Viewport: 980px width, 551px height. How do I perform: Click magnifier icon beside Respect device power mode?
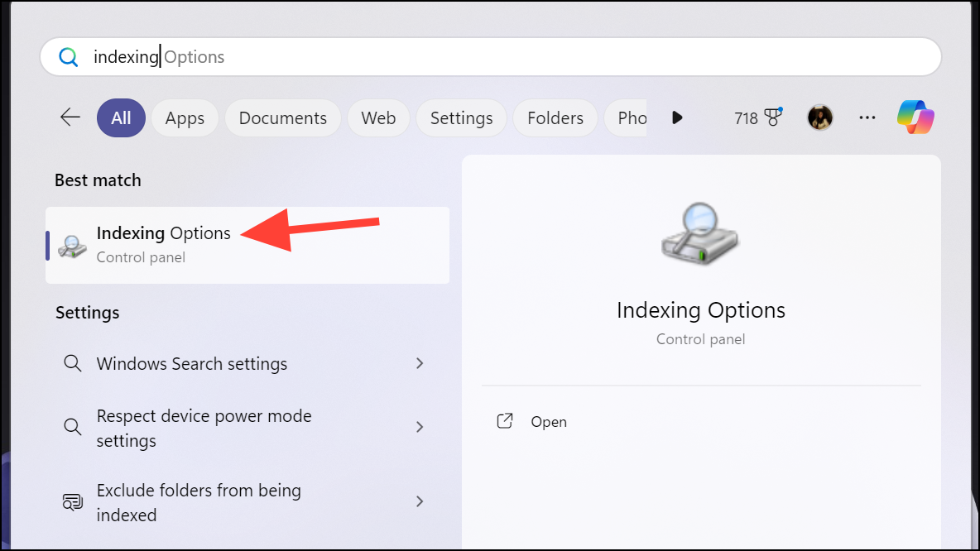coord(73,427)
